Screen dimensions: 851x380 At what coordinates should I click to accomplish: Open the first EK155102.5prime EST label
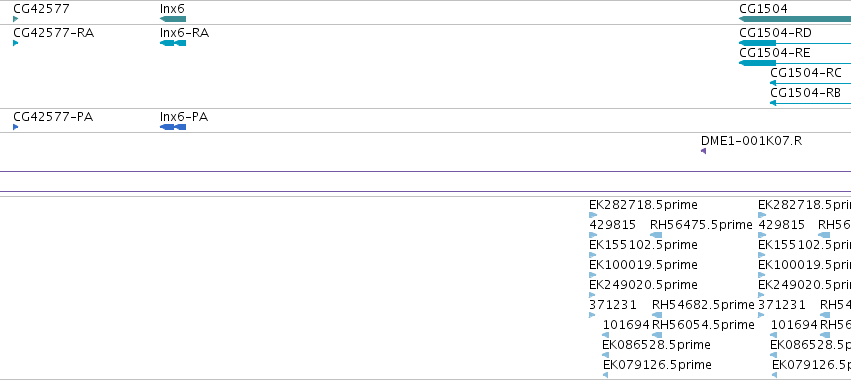tap(643, 245)
